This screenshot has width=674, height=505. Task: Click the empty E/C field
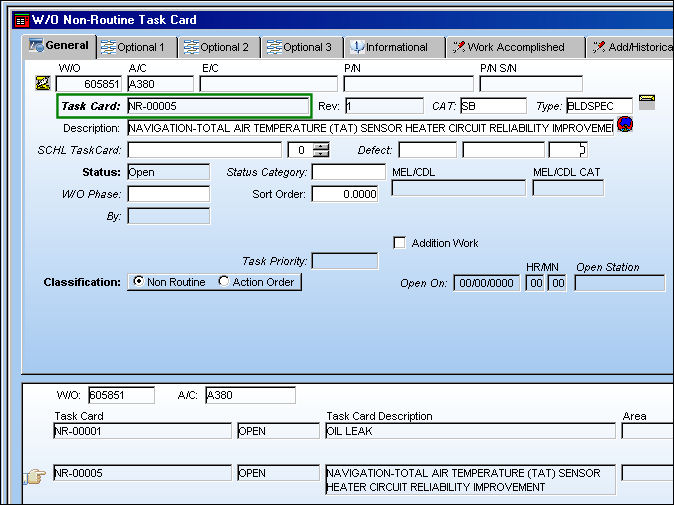click(x=269, y=84)
